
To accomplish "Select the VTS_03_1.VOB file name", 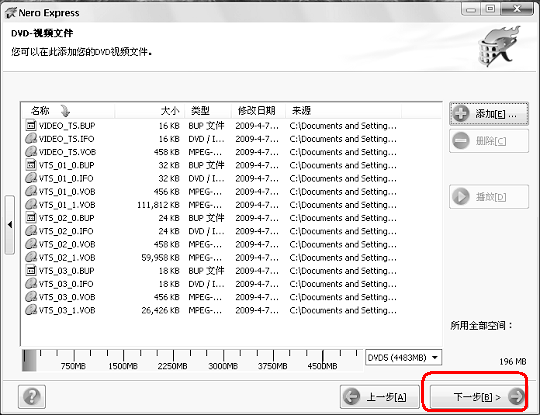I will (x=67, y=310).
